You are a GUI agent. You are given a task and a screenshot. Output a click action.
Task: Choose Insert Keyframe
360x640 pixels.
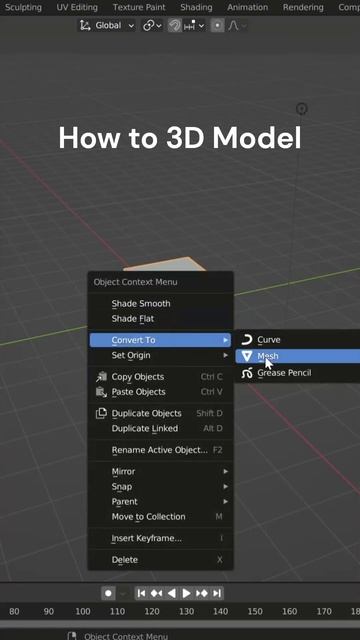160,538
